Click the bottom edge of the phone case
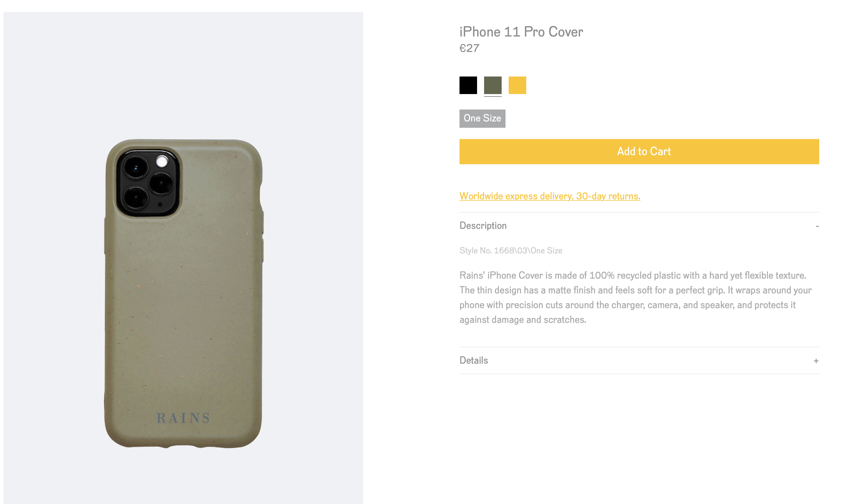841x504 pixels. pos(183,446)
